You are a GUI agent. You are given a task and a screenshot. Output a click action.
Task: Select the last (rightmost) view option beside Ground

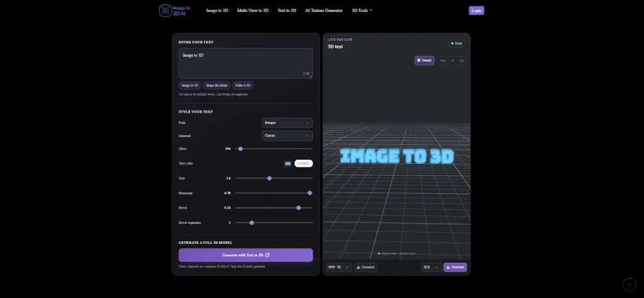click(461, 61)
